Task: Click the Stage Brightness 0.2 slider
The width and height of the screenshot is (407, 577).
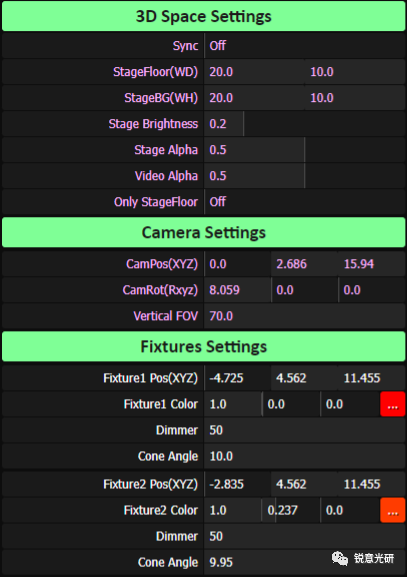Action: (305, 124)
